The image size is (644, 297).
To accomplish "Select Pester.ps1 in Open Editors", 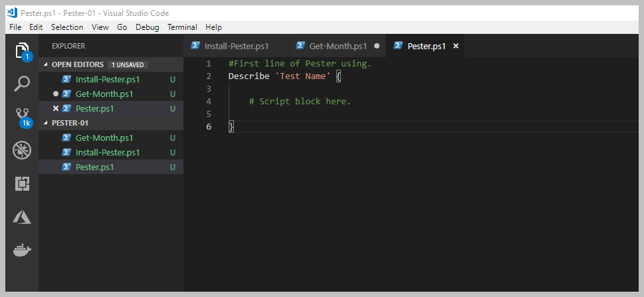I will (x=111, y=109).
